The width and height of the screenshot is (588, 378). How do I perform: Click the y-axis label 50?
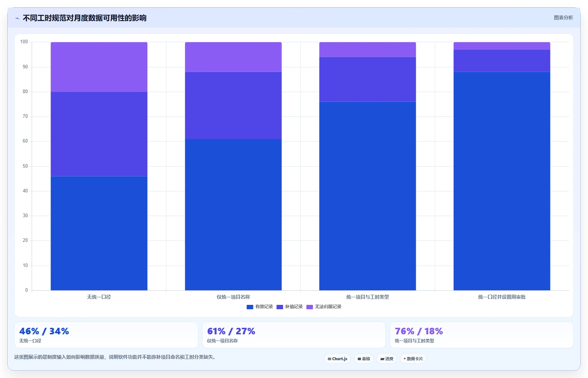coord(25,166)
